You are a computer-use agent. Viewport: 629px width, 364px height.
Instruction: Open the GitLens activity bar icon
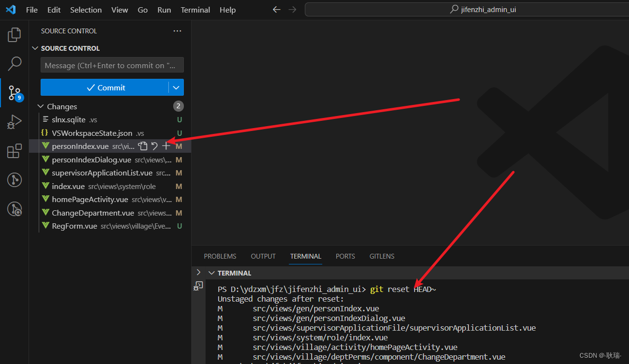coord(15,180)
